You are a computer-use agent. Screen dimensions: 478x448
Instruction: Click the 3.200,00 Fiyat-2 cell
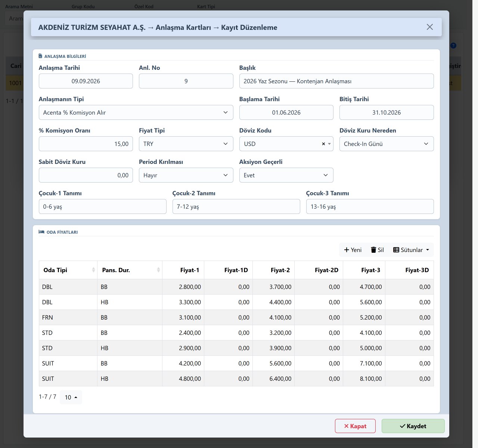click(x=273, y=333)
